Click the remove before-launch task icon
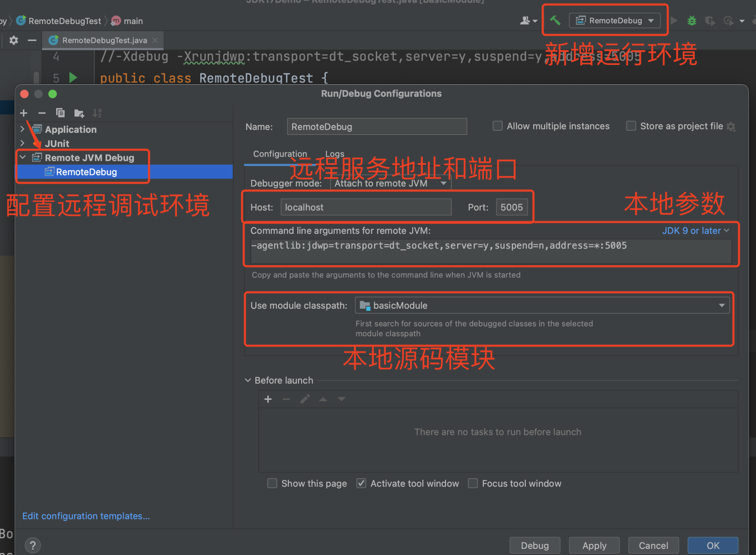The height and width of the screenshot is (555, 756). click(x=286, y=399)
